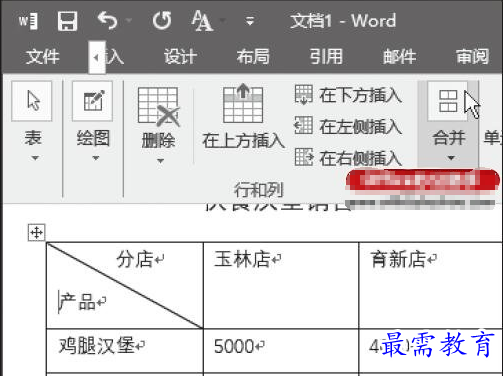Image resolution: width=503 pixels, height=376 pixels.
Task: Open the Customize Quick Access Toolbar dropdown
Action: coord(250,21)
